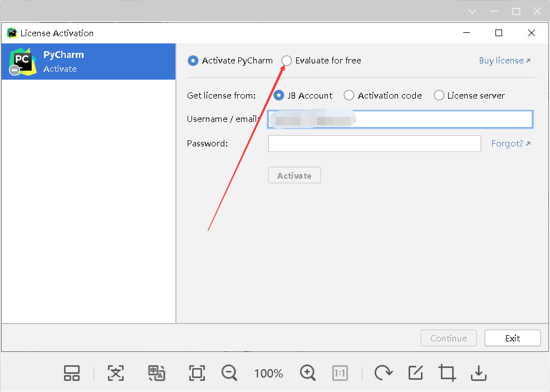Viewport: 550px width, 392px height.
Task: Click the PyCharm logo in the title bar
Action: click(12, 33)
